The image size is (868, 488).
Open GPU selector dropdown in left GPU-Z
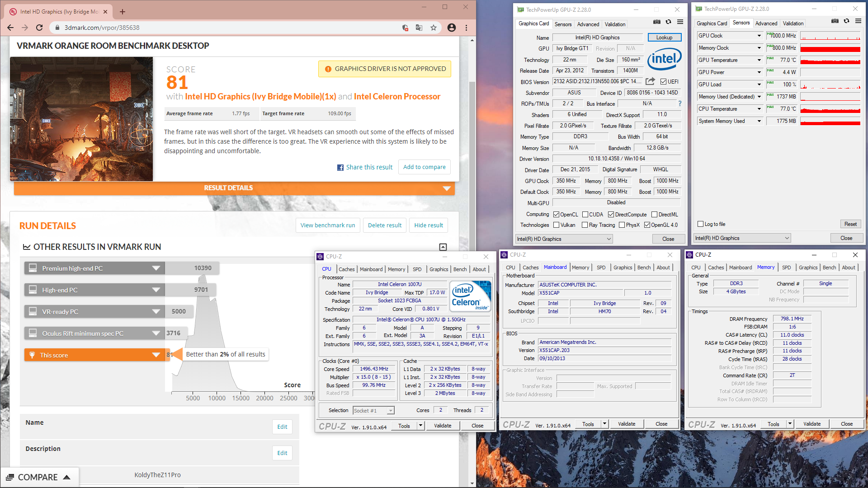pyautogui.click(x=564, y=239)
